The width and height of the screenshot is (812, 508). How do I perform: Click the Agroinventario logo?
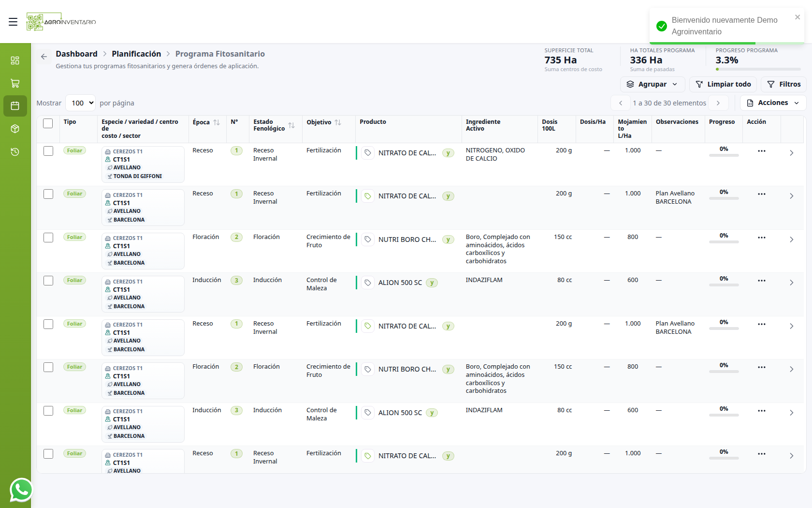click(61, 22)
